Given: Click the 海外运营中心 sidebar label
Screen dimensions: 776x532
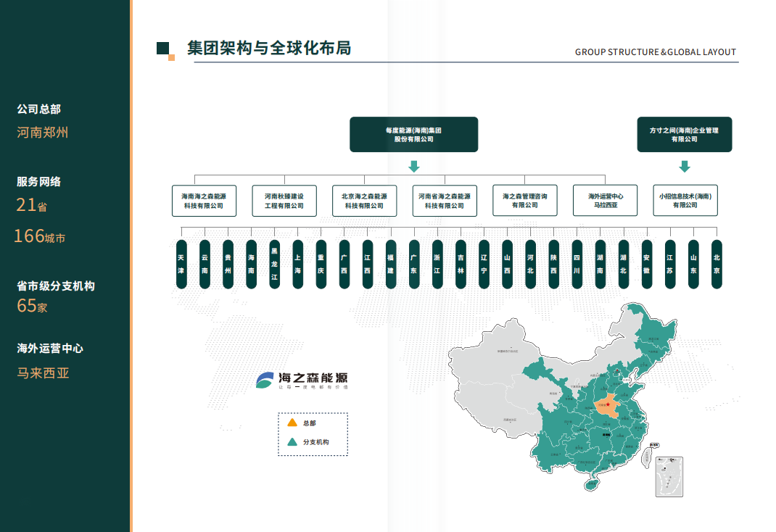Looking at the screenshot, I should pyautogui.click(x=50, y=348).
